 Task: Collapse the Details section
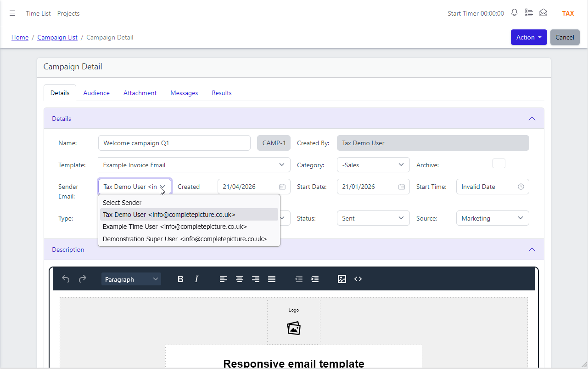coord(532,119)
